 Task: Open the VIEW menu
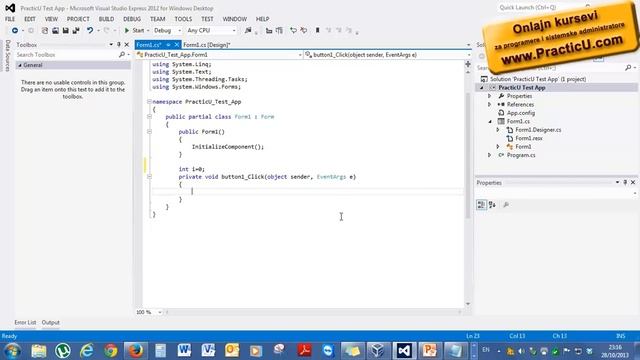coord(51,19)
